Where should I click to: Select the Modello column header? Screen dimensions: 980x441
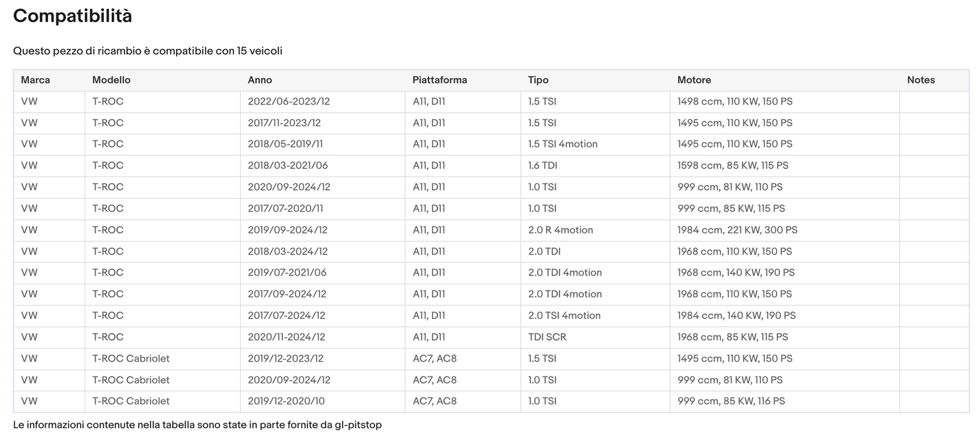(x=111, y=80)
